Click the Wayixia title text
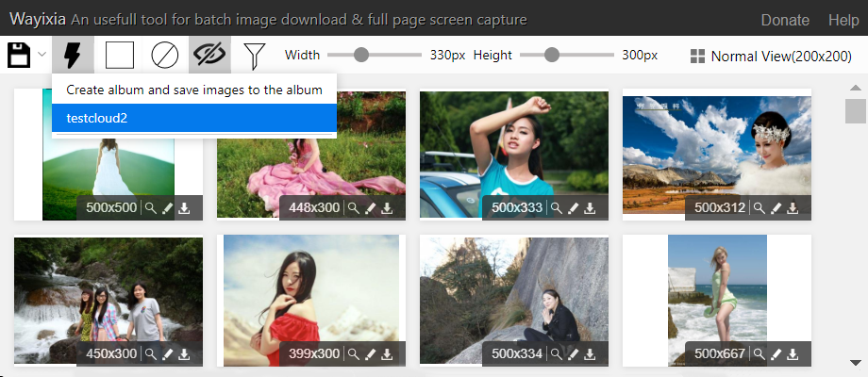 coord(38,20)
